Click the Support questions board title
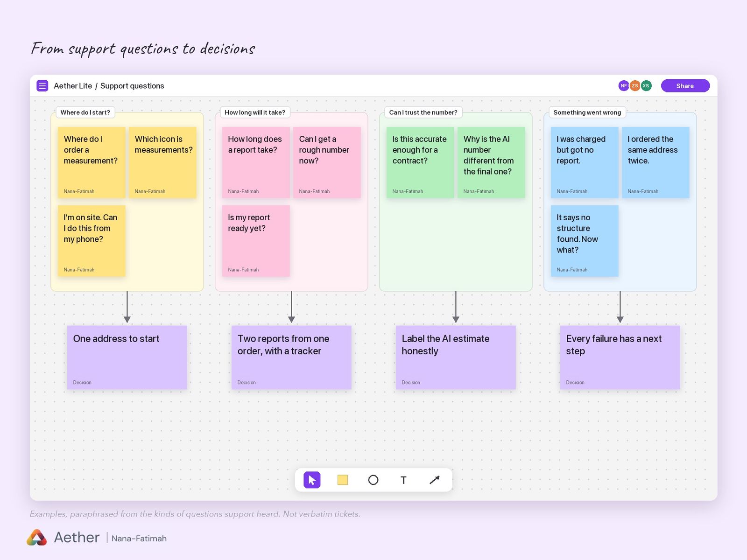The width and height of the screenshot is (747, 560). 132,86
